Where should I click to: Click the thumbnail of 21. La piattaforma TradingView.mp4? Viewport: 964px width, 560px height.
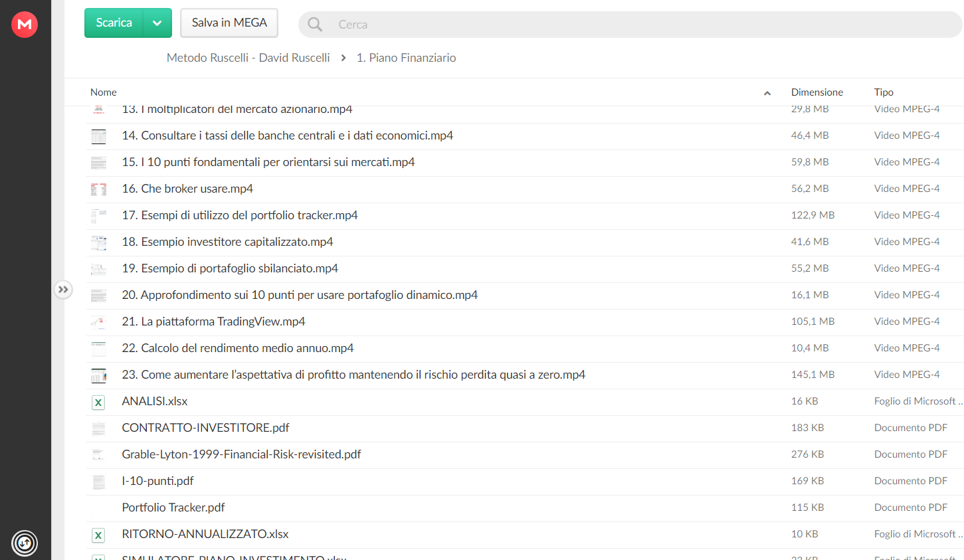(x=98, y=322)
